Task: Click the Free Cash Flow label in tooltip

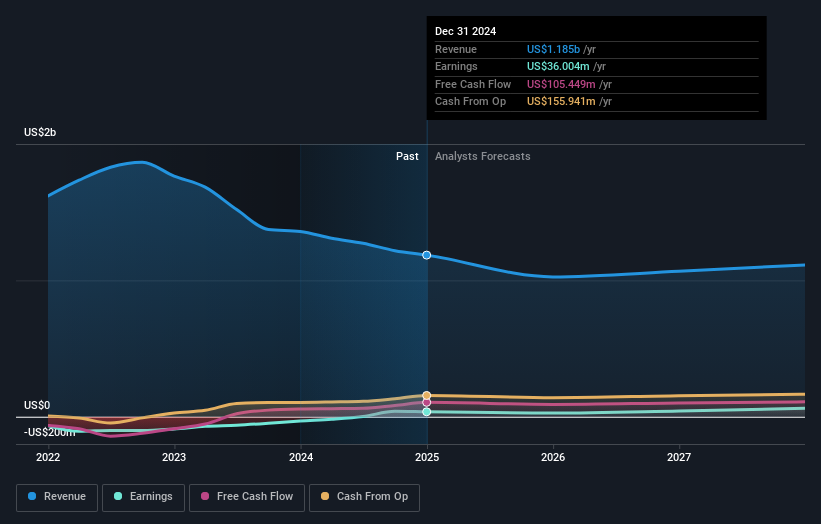Action: tap(473, 84)
